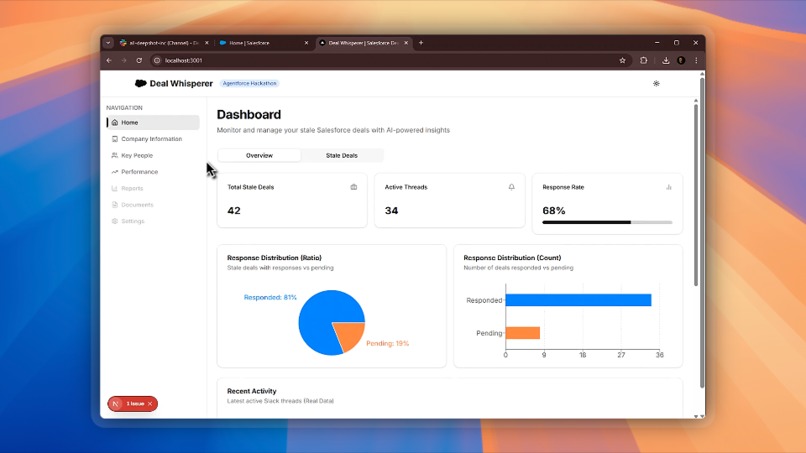Open the browser downloads icon
The image size is (806, 453).
(x=666, y=60)
